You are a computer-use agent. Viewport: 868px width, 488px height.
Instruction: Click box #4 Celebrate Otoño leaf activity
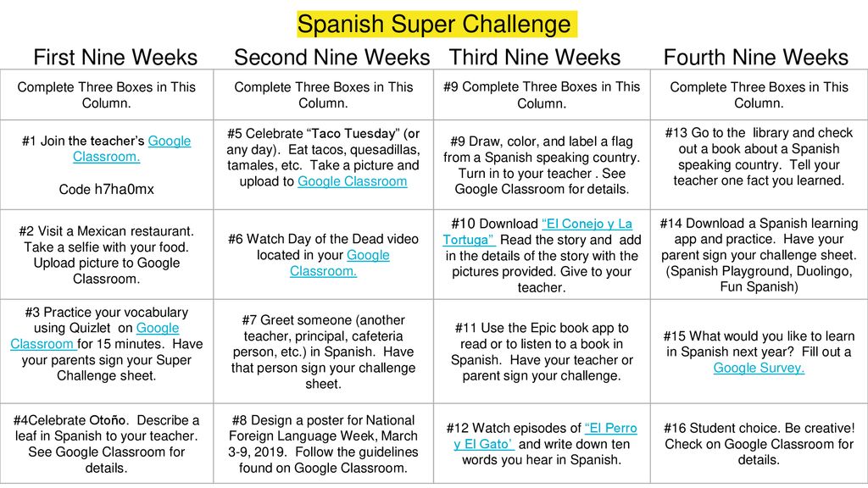pos(107,444)
